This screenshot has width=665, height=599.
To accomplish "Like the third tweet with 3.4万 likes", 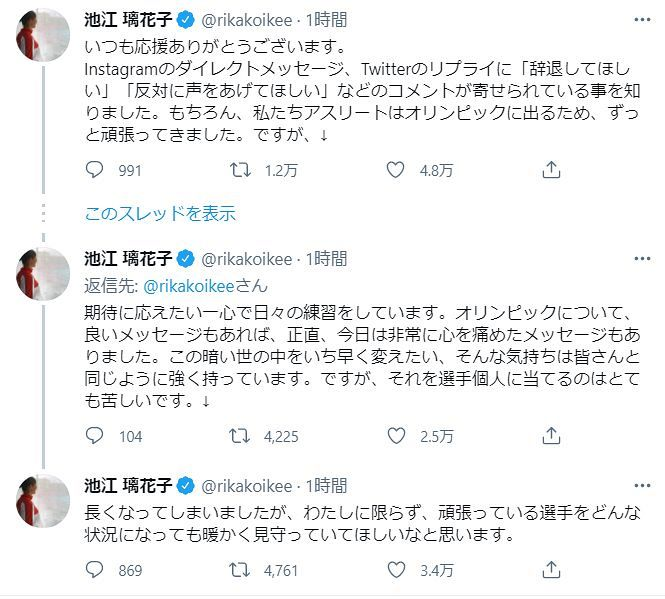I will [x=397, y=572].
